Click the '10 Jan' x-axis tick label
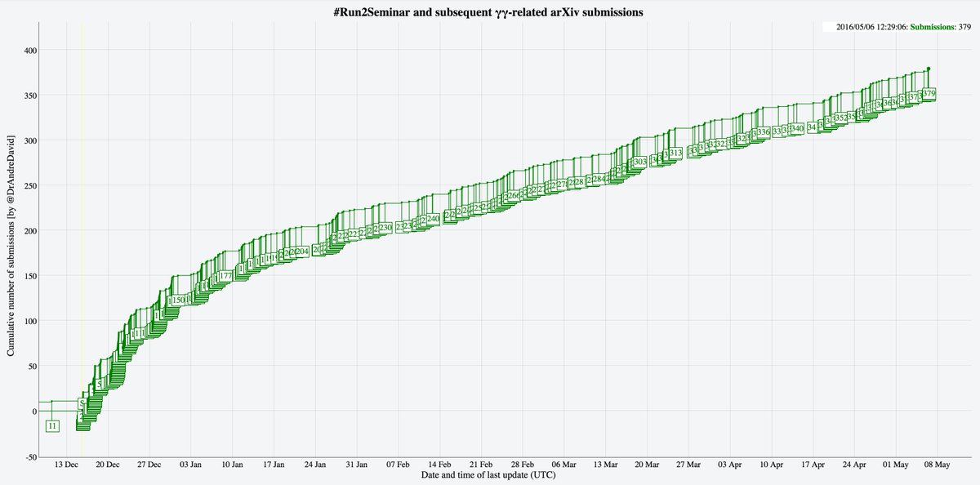 pyautogui.click(x=233, y=465)
